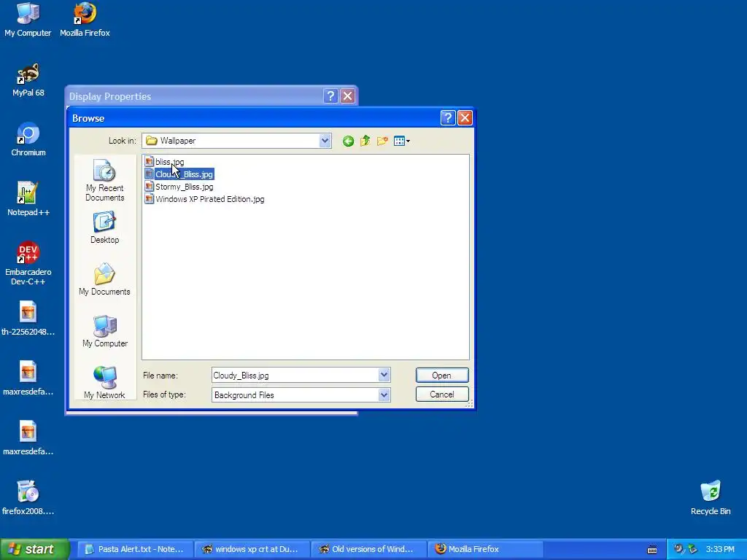
Task: Open My Documents in places bar
Action: pos(104,279)
